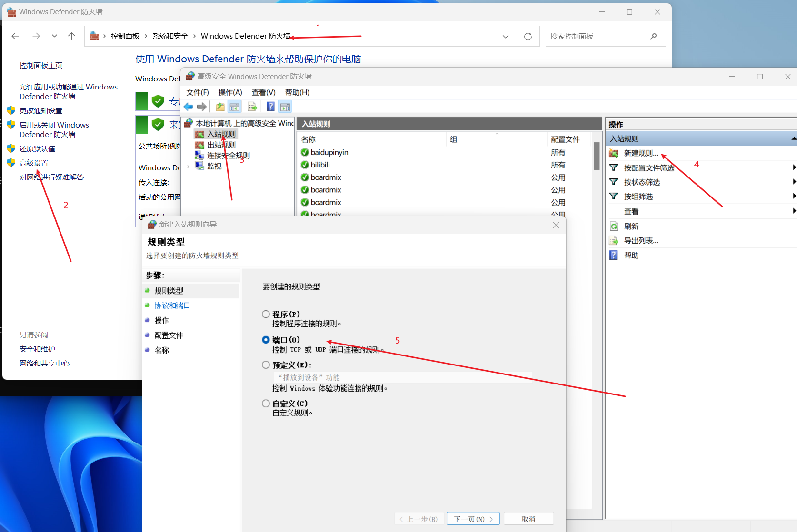Expand the 查看 submenu arrow in the actions pane

coord(794,211)
